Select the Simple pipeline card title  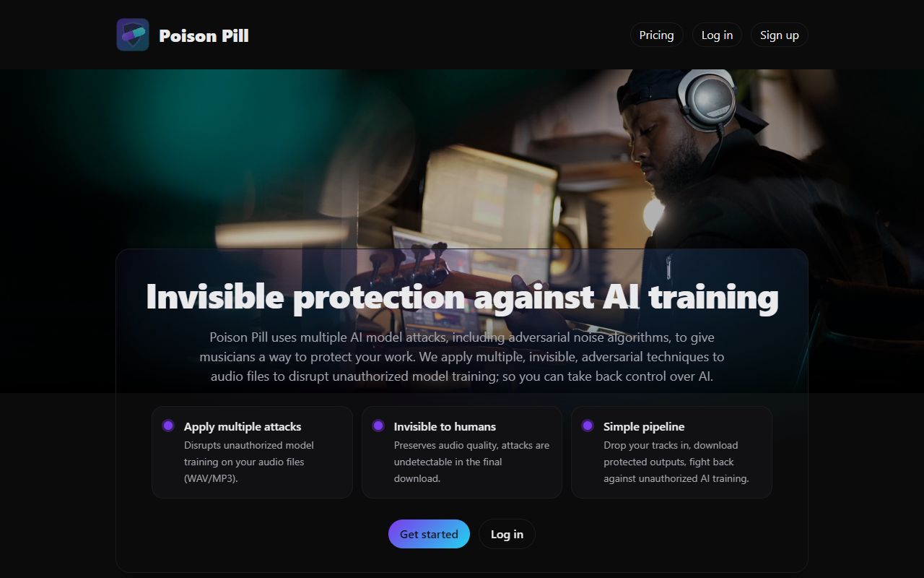coord(644,426)
